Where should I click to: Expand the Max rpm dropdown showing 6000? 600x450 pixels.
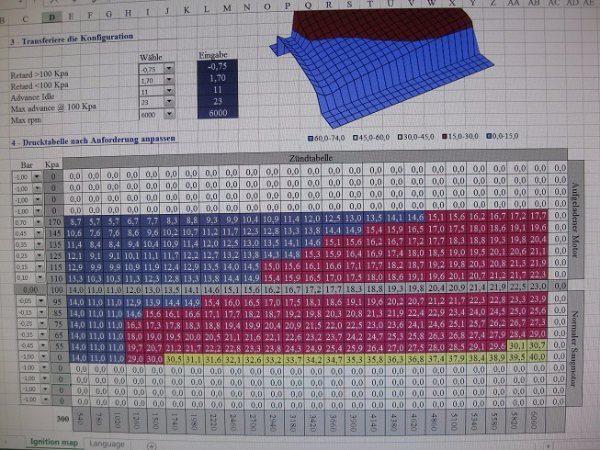168,115
